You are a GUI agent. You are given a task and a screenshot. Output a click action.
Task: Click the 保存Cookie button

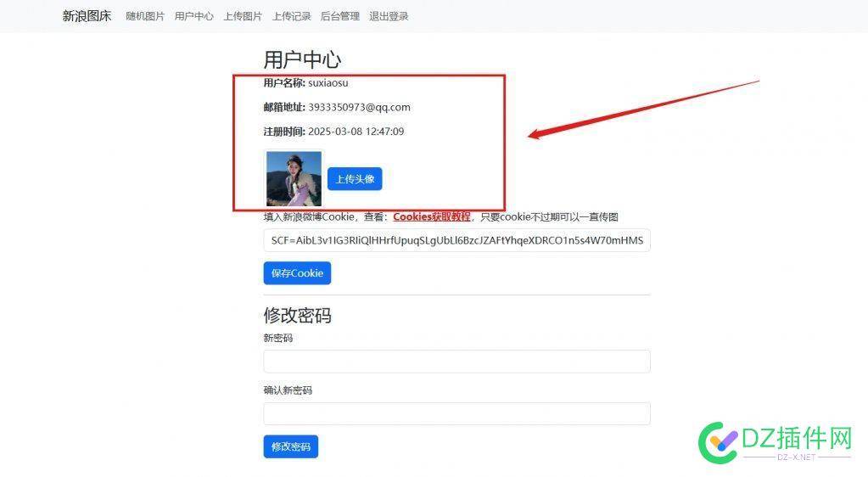tap(297, 273)
